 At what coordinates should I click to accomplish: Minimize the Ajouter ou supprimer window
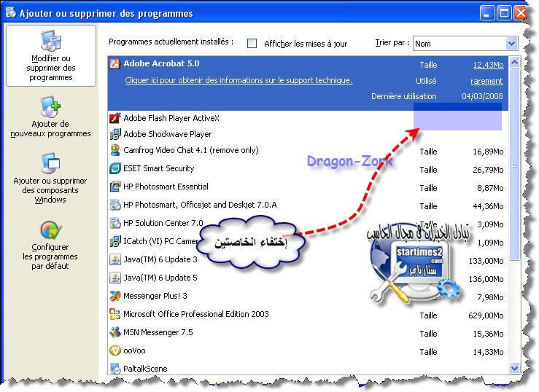[487, 13]
